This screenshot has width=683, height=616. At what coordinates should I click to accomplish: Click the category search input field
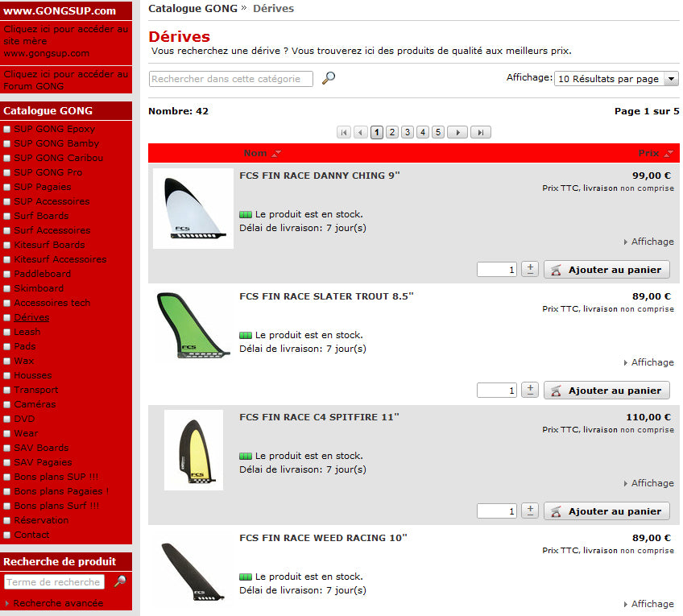pos(231,79)
